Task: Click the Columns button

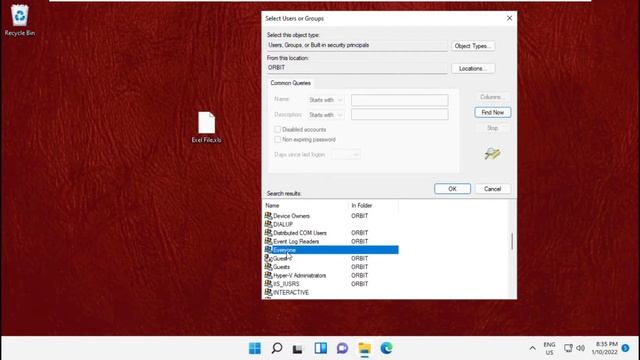Action: [493, 97]
